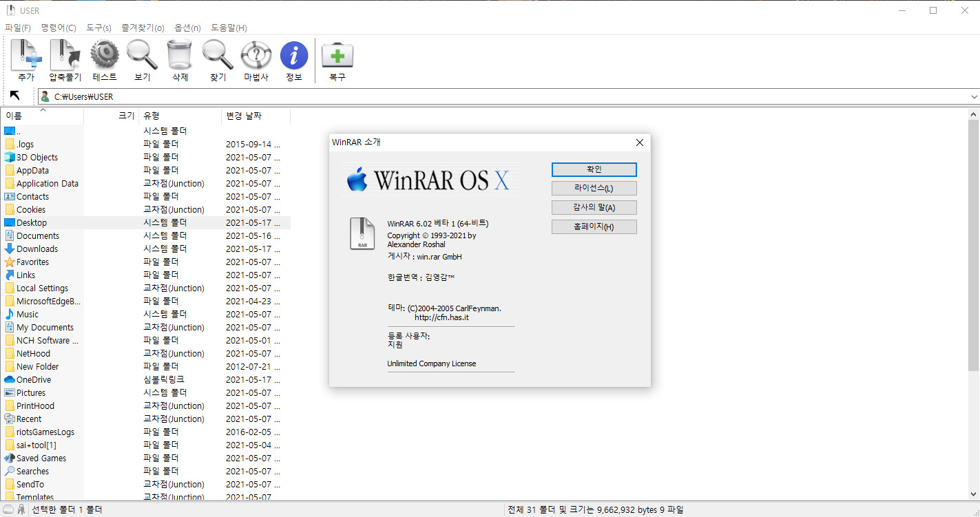Click the 추가 (Add) toolbar icon
The width and height of the screenshot is (980, 517).
(x=26, y=56)
